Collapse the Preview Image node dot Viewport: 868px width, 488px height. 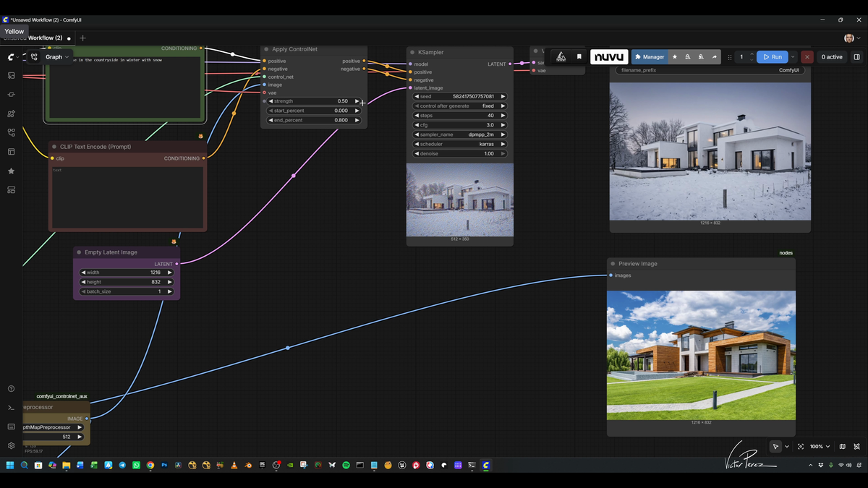pyautogui.click(x=613, y=264)
